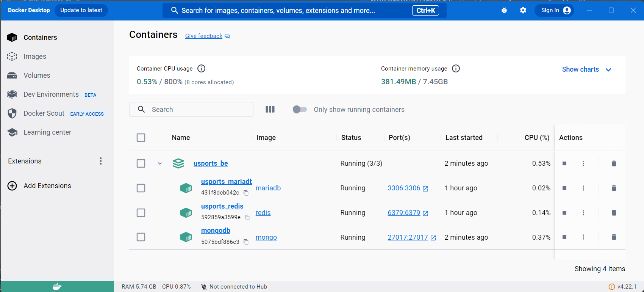
Task: Stop the usports_mariadb container
Action: coord(564,188)
